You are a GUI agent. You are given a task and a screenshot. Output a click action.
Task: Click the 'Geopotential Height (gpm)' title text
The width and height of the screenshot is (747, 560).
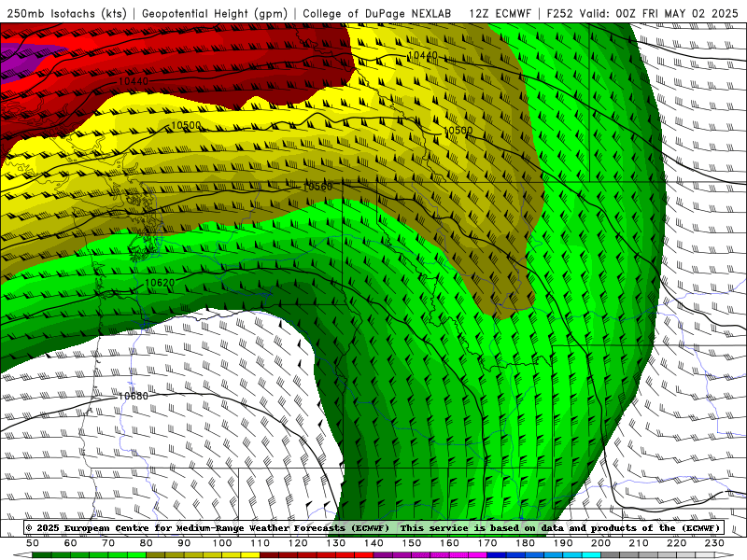pos(215,14)
